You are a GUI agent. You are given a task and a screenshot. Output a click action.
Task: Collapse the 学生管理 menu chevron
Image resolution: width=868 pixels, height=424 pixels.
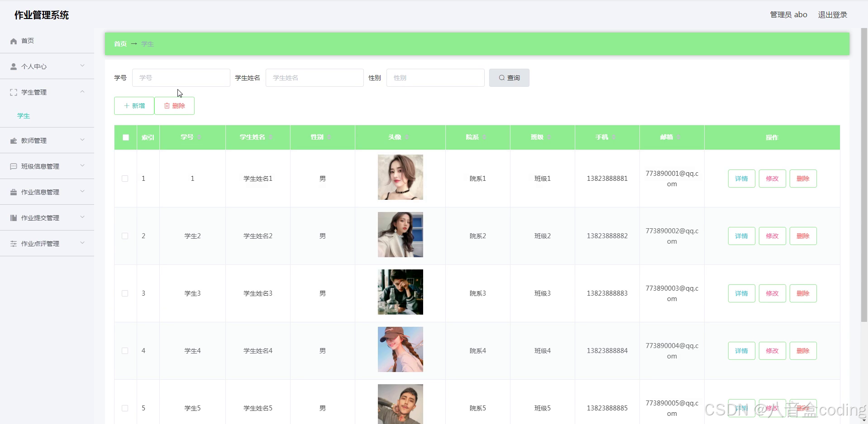(x=82, y=92)
